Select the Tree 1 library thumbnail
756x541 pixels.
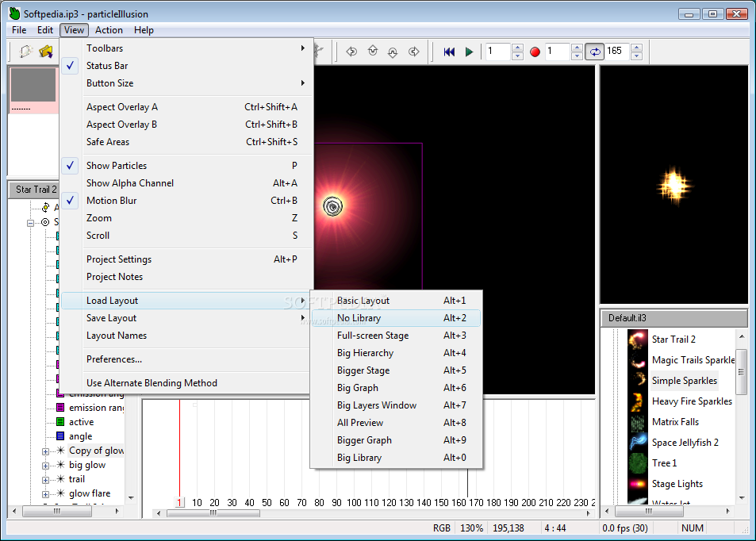[637, 463]
